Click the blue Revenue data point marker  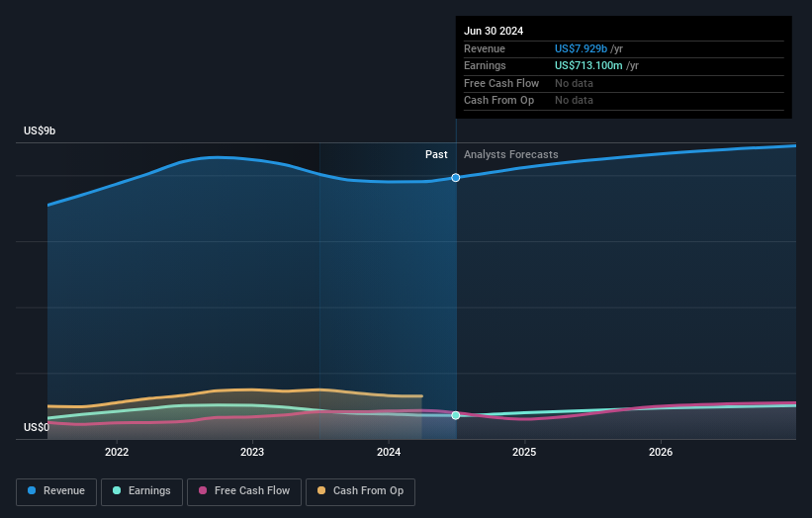[456, 178]
